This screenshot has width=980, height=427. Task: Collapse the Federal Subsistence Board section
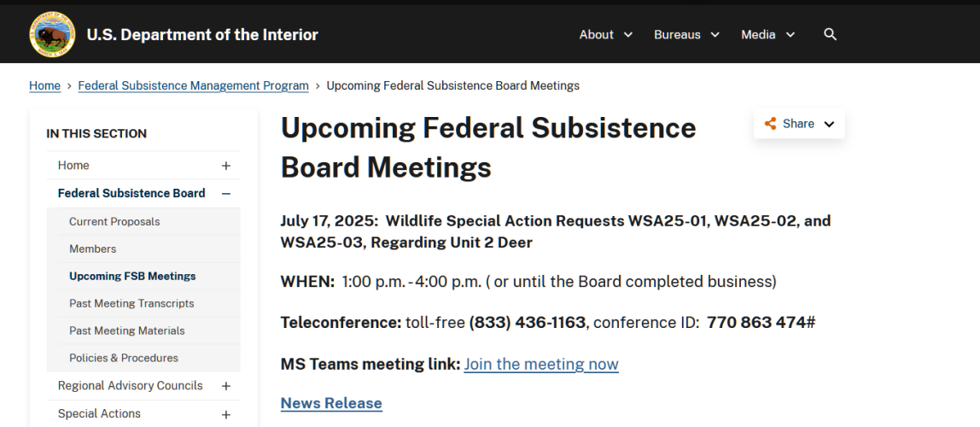(x=225, y=194)
